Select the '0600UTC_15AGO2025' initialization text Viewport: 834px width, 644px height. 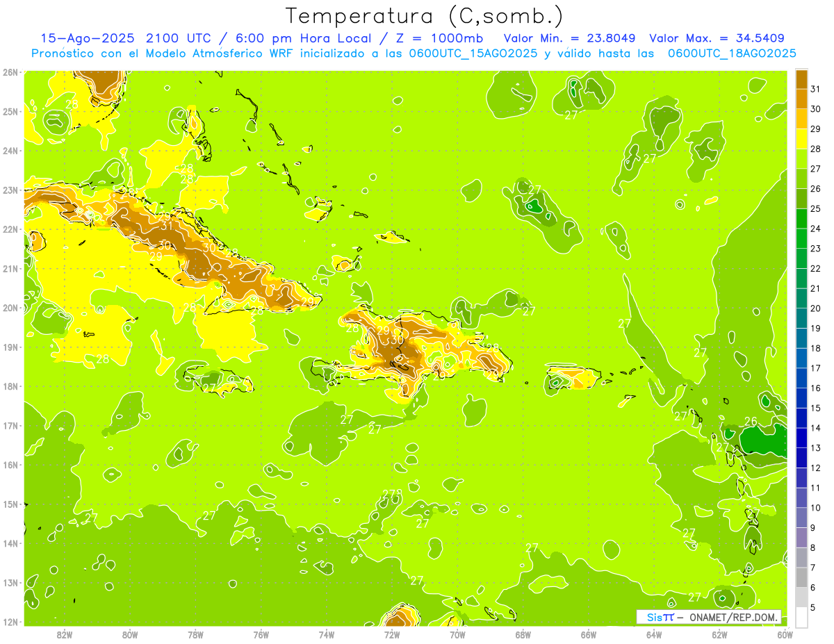click(472, 53)
